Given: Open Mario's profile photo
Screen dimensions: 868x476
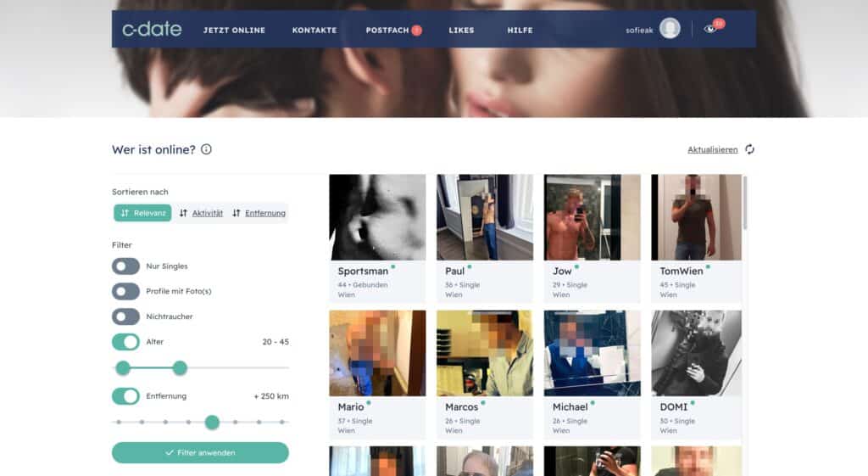Looking at the screenshot, I should [x=377, y=353].
